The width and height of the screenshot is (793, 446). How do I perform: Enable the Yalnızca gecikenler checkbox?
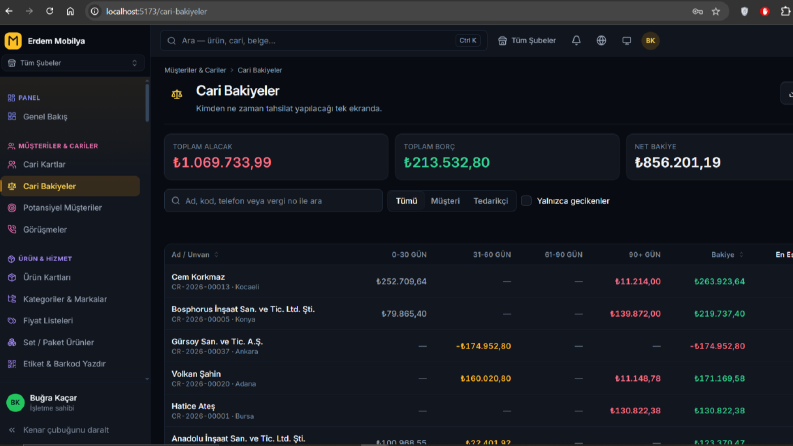[526, 201]
